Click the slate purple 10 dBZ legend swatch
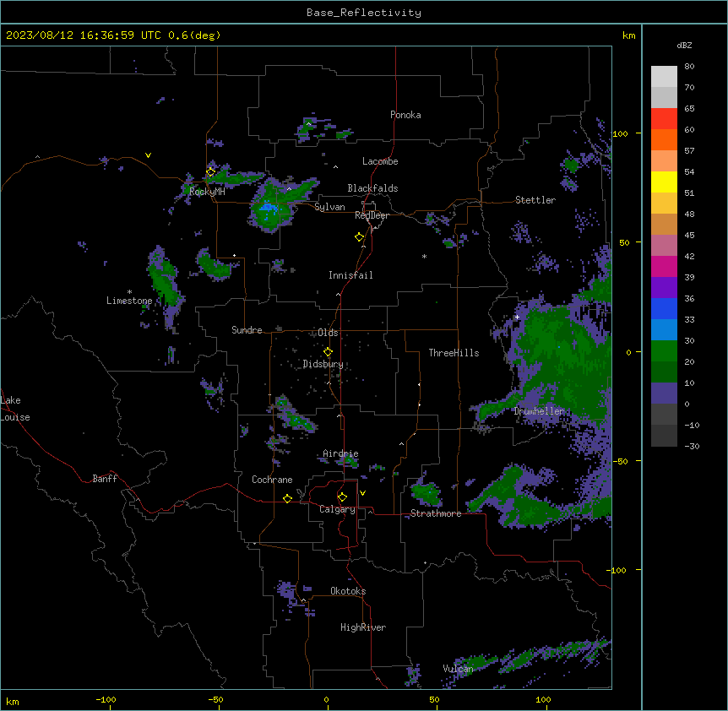The height and width of the screenshot is (711, 728). [x=664, y=393]
